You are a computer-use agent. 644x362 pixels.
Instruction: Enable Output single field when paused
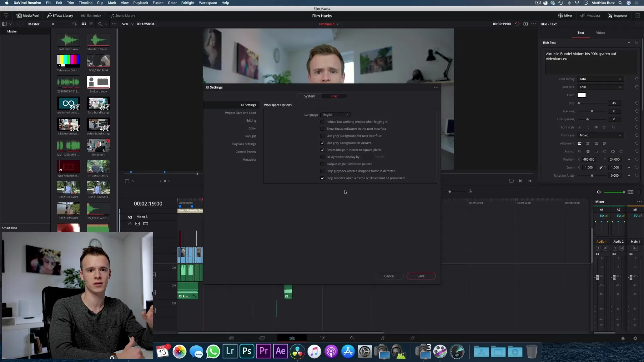pos(322,164)
